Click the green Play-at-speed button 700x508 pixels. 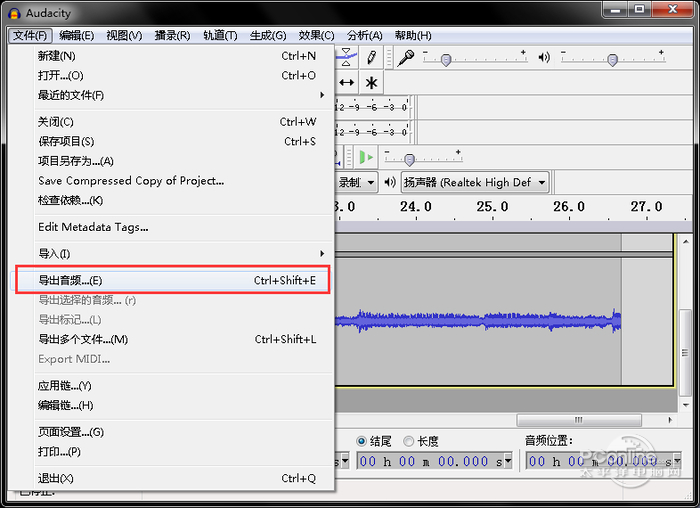coord(367,157)
